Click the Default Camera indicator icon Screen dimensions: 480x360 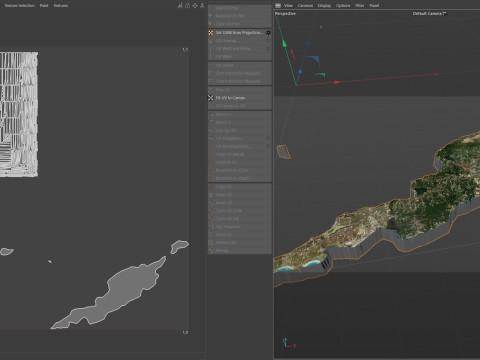(444, 14)
